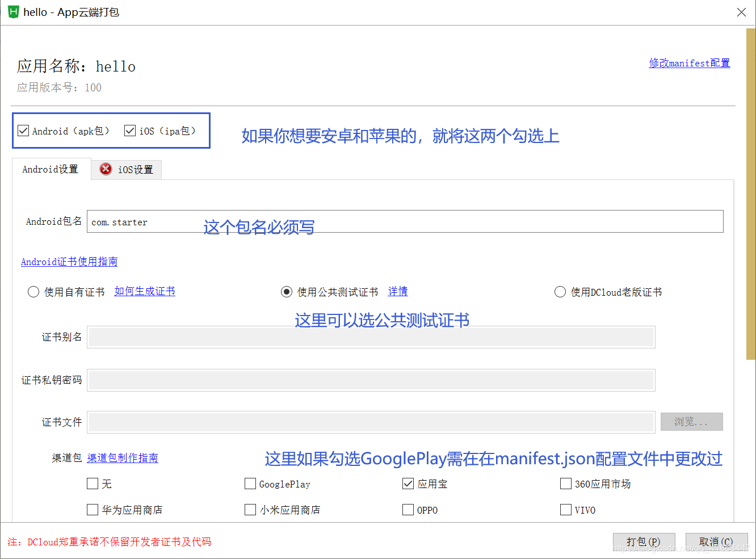
Task: Check the 无 channel checkbox
Action: 93,484
